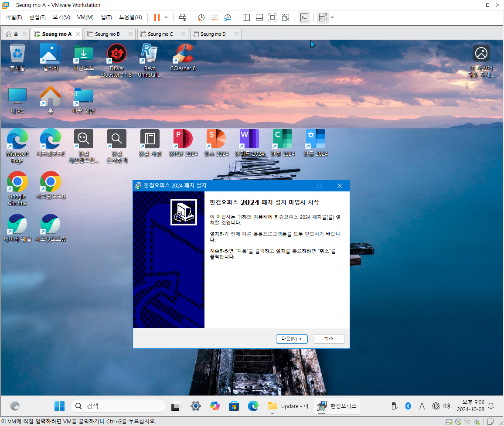Select the 한쇼 2024 icon

point(216,143)
